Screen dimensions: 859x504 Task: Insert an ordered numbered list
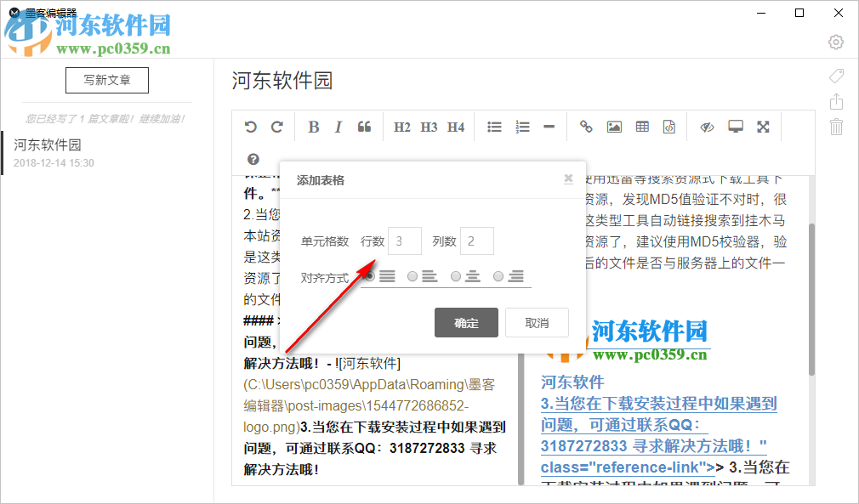(522, 127)
